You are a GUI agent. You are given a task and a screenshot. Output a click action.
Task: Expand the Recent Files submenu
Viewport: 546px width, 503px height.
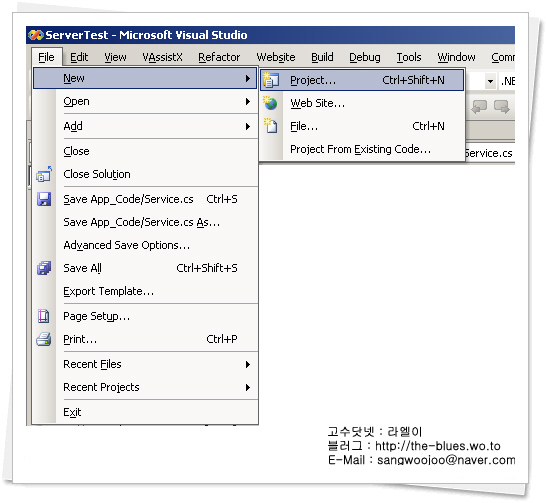click(x=248, y=364)
